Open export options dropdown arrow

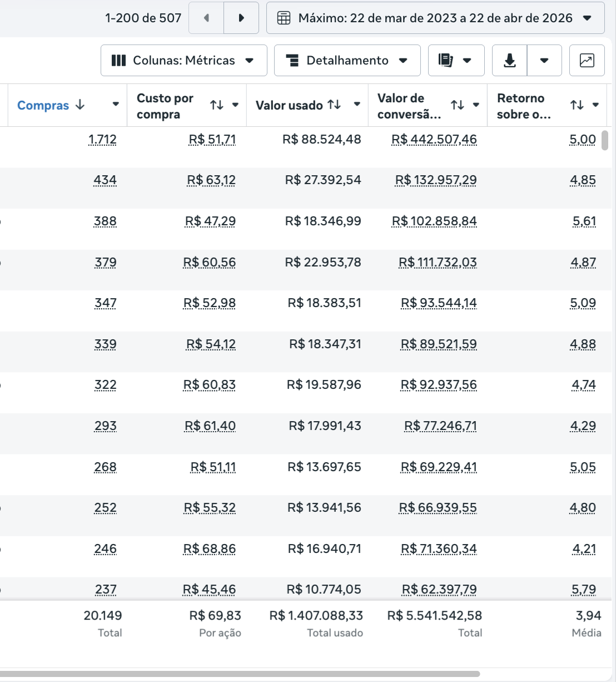click(x=544, y=61)
